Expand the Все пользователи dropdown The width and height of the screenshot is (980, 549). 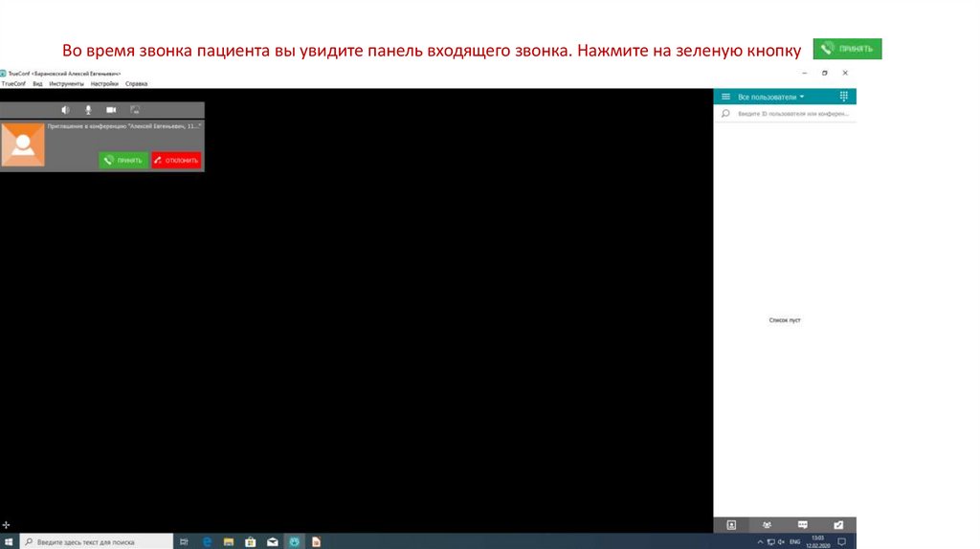pos(770,97)
